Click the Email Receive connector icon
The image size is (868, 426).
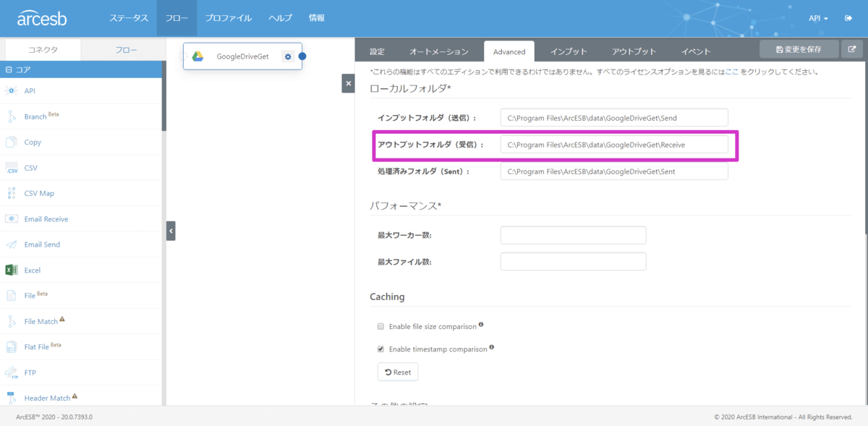click(x=11, y=218)
